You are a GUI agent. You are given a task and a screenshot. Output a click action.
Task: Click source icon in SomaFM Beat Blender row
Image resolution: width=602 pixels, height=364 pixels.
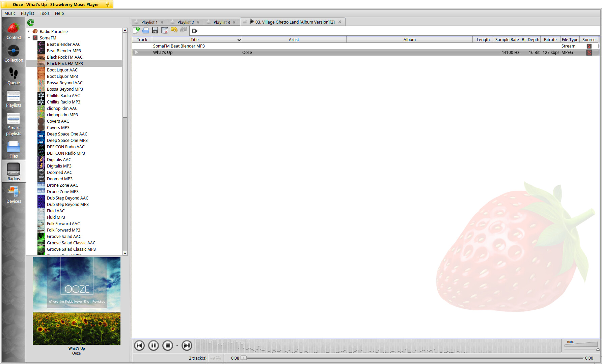(589, 46)
